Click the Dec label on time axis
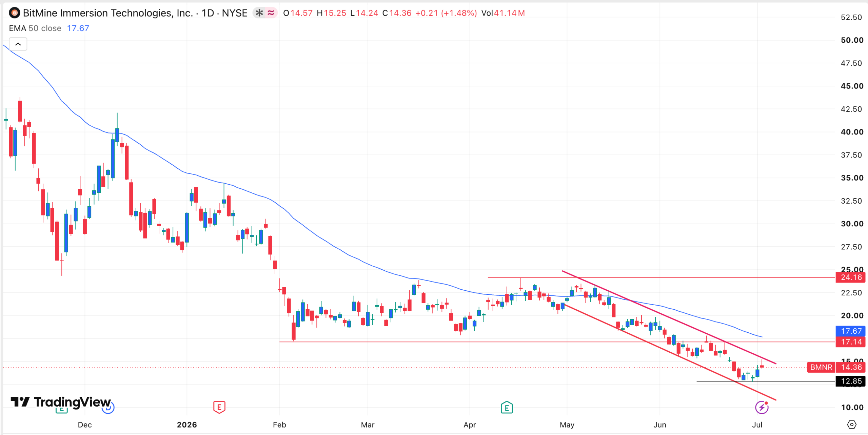868x435 pixels. tap(85, 424)
